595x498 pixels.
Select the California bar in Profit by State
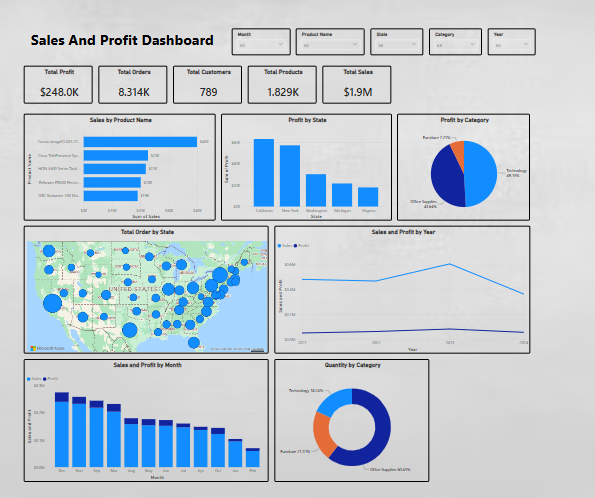coord(264,173)
